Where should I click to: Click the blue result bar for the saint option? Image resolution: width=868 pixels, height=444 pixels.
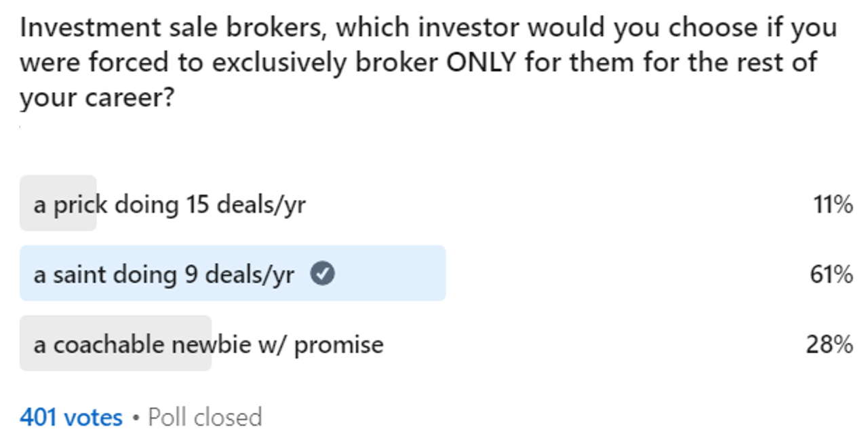tap(233, 273)
